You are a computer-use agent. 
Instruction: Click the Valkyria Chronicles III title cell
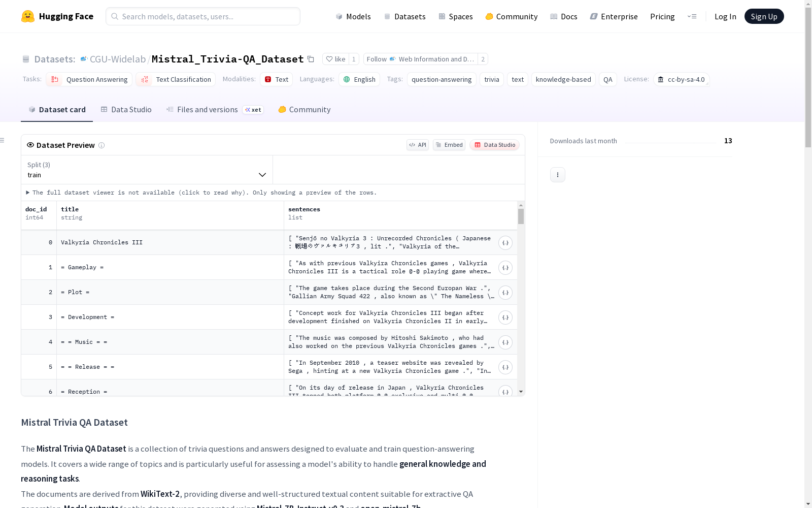click(x=171, y=243)
